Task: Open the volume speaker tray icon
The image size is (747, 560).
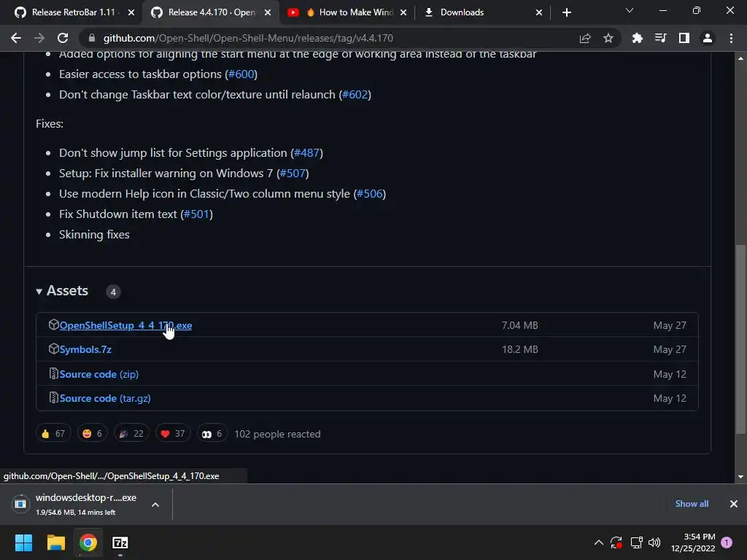Action: [654, 542]
